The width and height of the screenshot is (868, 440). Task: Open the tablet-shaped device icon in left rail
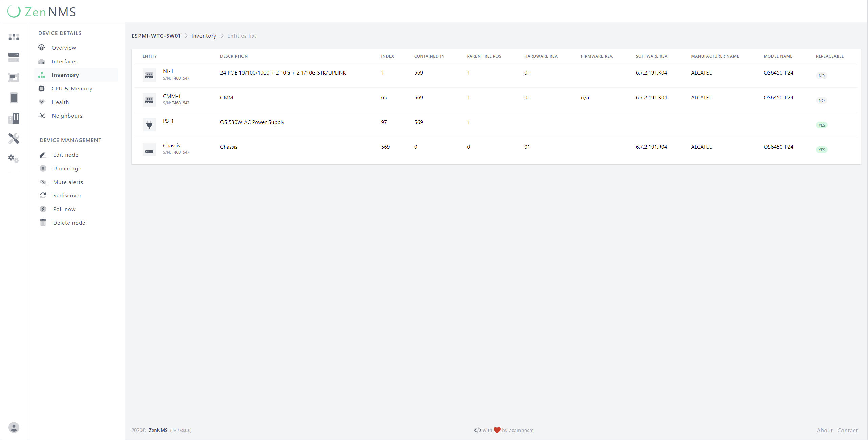tap(14, 98)
